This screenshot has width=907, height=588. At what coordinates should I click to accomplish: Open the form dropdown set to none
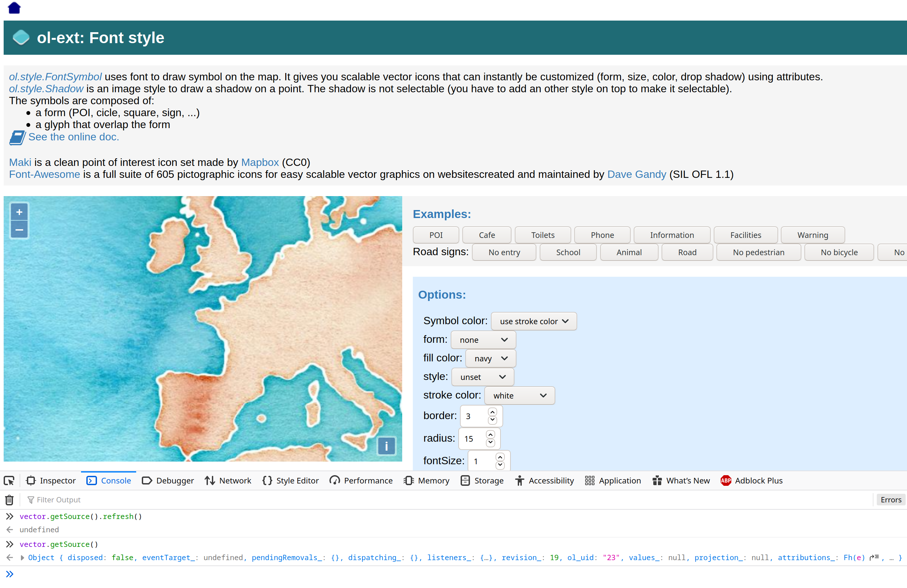[483, 340]
